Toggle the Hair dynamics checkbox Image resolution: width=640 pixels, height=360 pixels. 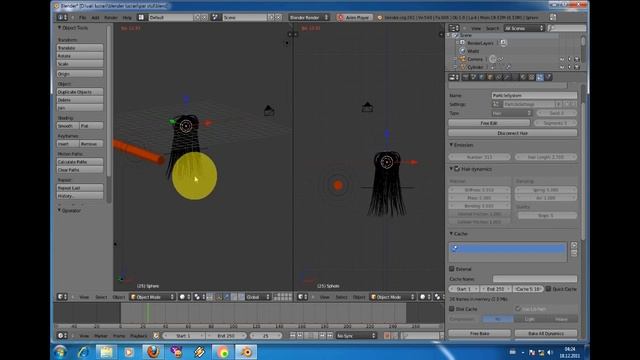(457, 169)
